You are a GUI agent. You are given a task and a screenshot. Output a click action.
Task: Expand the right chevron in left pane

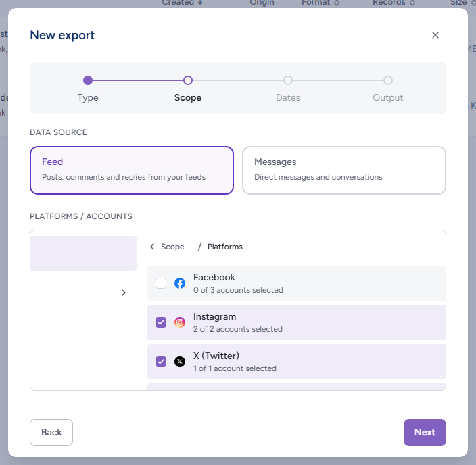click(123, 293)
